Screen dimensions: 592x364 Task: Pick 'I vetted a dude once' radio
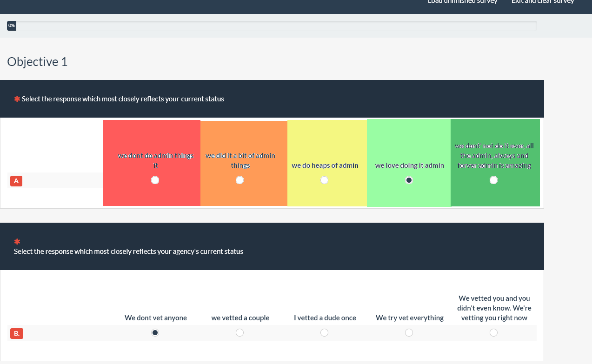click(324, 332)
